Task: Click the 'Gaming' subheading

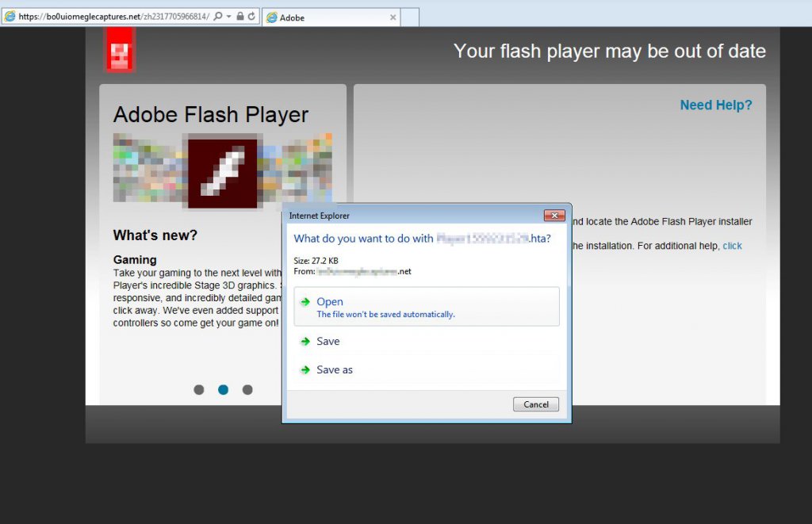Action: click(135, 260)
